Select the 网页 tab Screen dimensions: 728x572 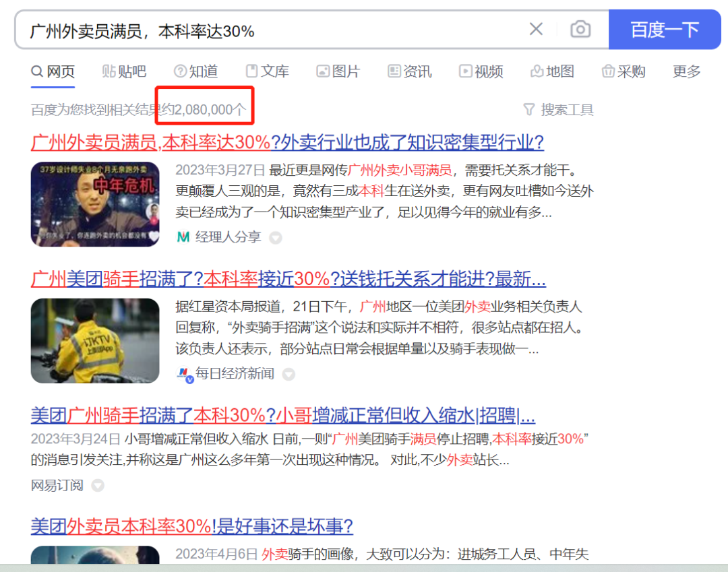coord(53,71)
